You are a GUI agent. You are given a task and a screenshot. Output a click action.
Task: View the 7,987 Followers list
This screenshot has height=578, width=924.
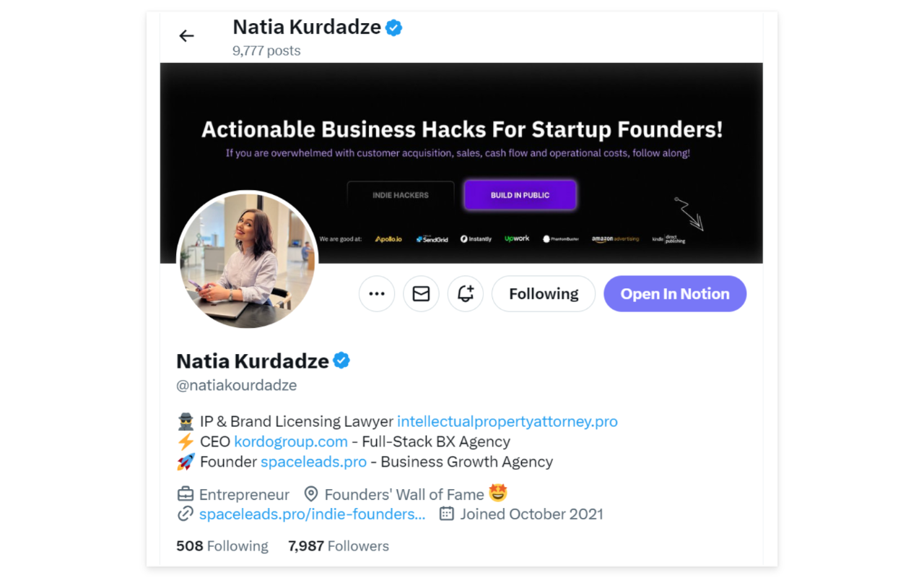pos(339,546)
